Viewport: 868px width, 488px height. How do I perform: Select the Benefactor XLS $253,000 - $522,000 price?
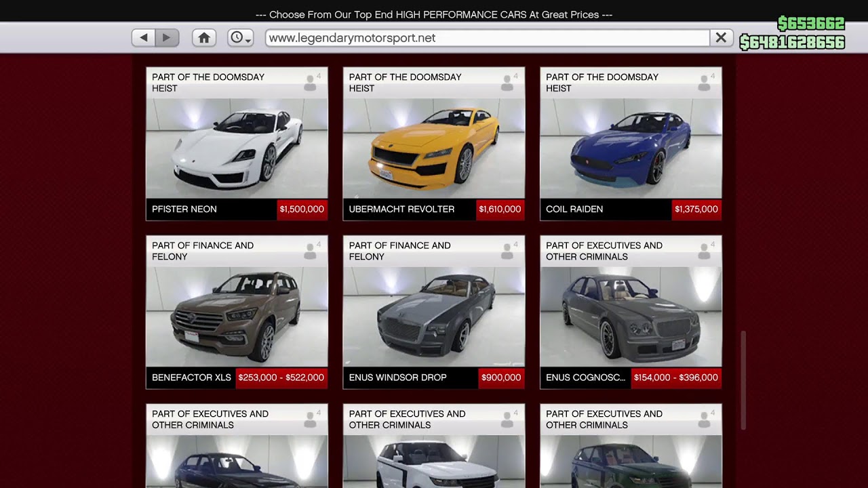[x=281, y=378]
